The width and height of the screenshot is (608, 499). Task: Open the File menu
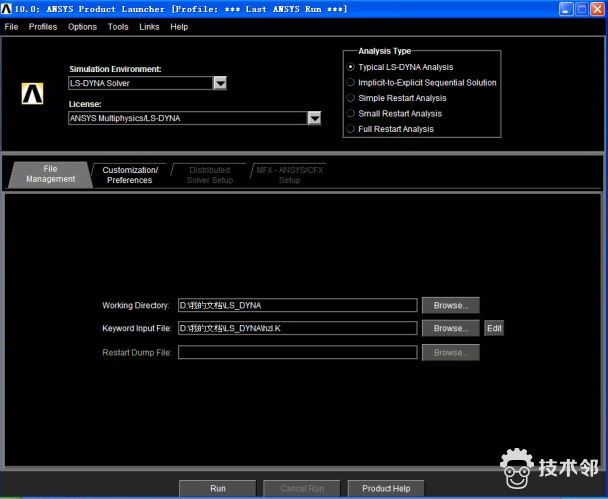click(12, 27)
